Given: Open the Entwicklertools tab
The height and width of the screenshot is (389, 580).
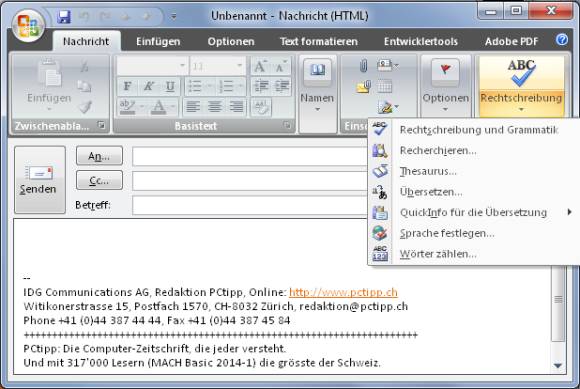Looking at the screenshot, I should [421, 41].
